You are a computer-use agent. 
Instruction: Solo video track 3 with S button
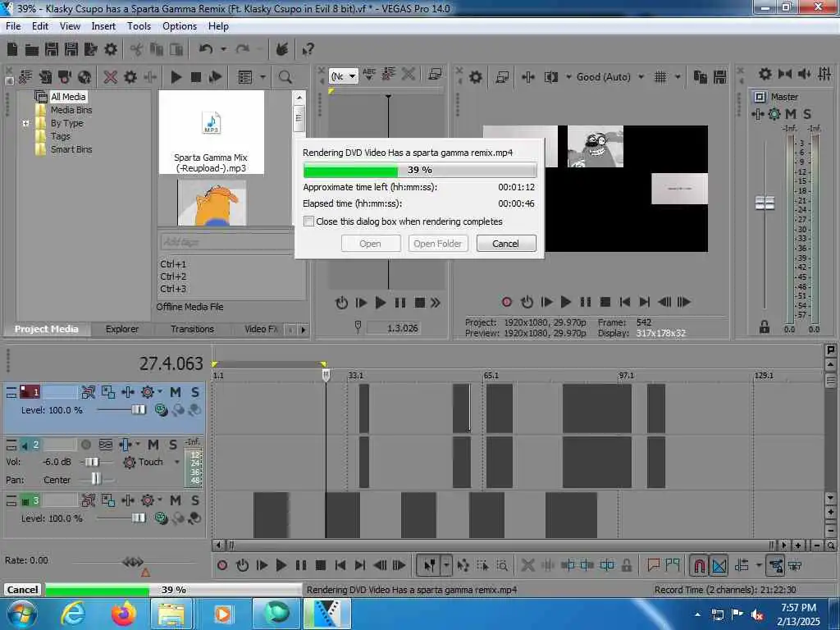tap(195, 500)
